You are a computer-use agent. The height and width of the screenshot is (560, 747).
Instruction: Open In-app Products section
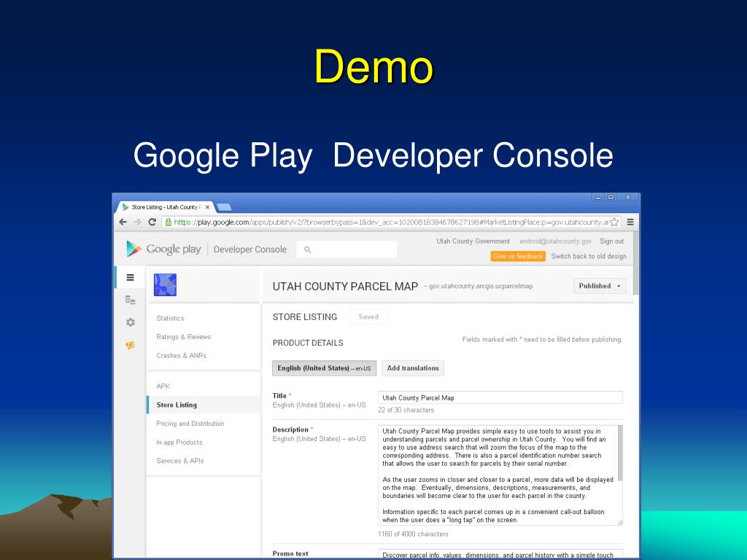coord(179,443)
